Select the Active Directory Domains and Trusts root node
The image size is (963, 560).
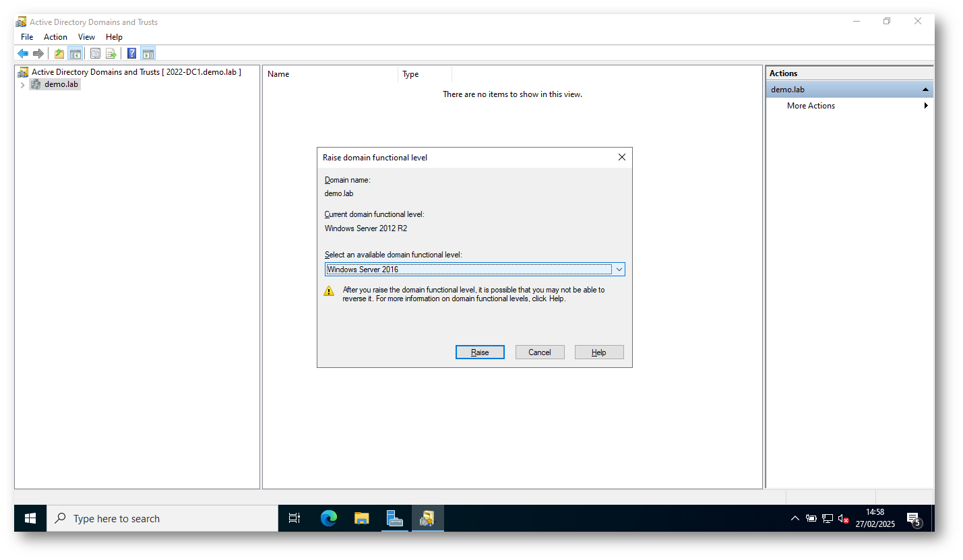135,72
